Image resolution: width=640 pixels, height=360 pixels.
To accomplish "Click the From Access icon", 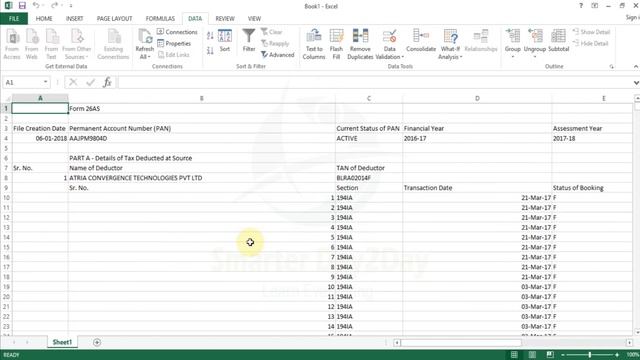I will (x=12, y=44).
